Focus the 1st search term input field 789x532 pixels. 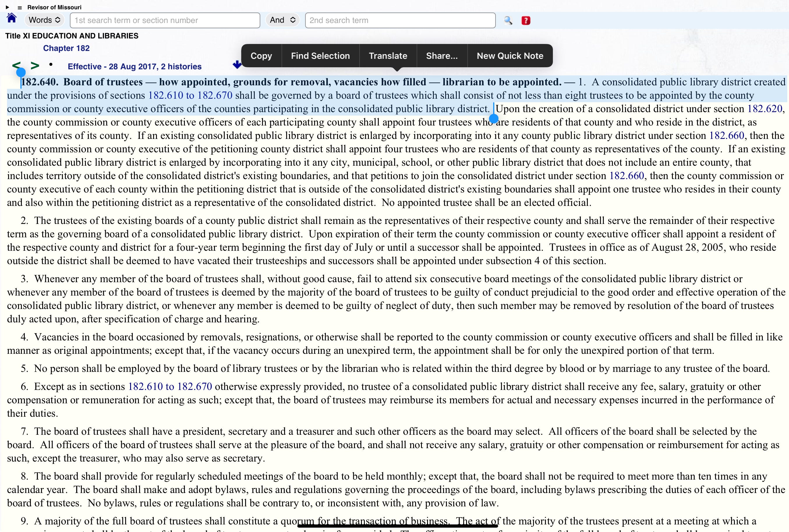pyautogui.click(x=165, y=20)
